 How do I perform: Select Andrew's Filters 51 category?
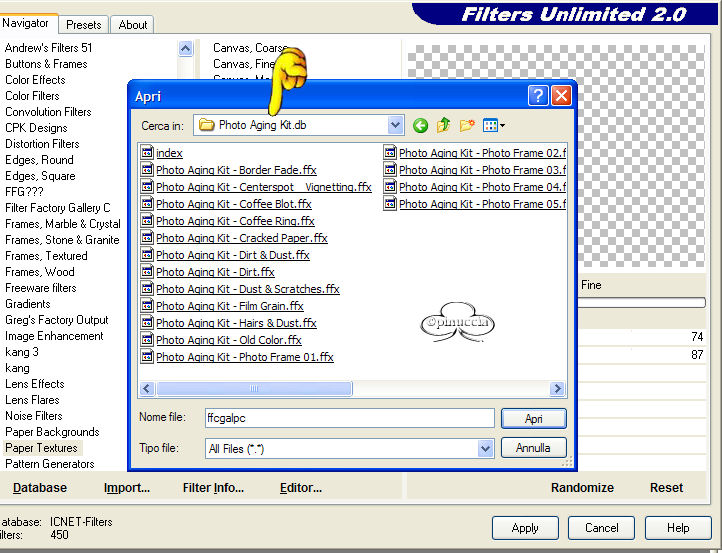tap(48, 48)
